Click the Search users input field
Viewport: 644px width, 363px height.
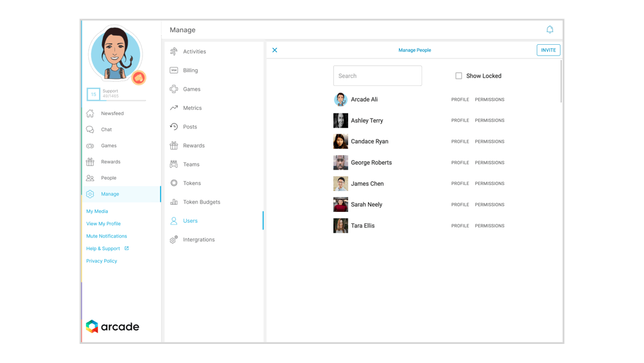pyautogui.click(x=377, y=76)
